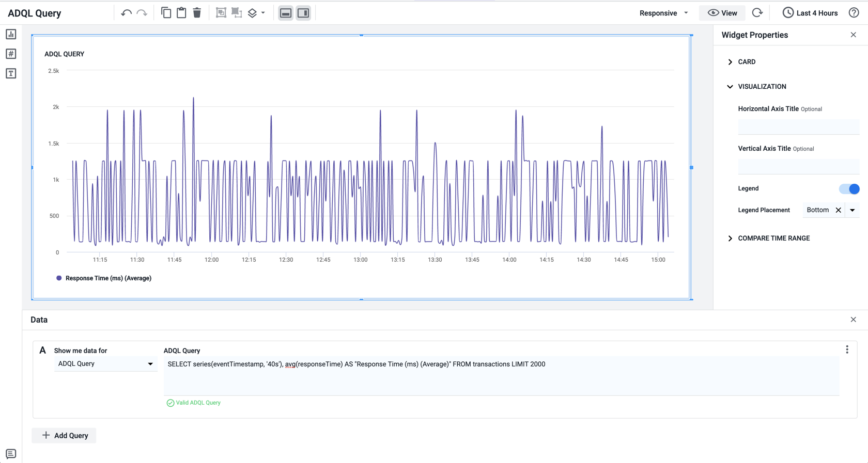This screenshot has width=868, height=463.
Task: Click the undo arrow icon
Action: tap(126, 13)
